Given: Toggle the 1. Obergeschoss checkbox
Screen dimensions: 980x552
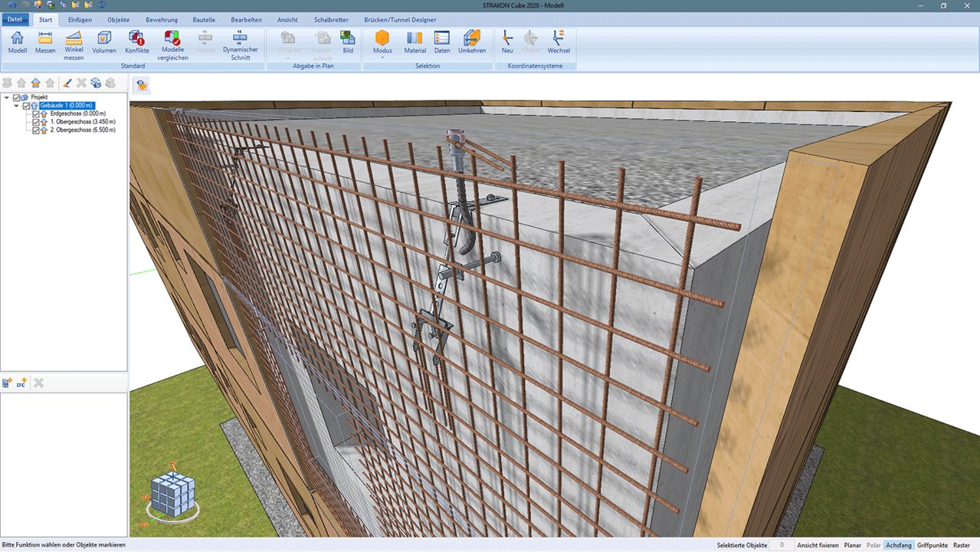Looking at the screenshot, I should [x=35, y=122].
